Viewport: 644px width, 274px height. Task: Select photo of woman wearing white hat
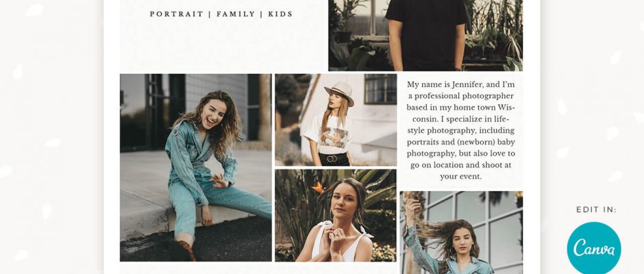[336, 120]
